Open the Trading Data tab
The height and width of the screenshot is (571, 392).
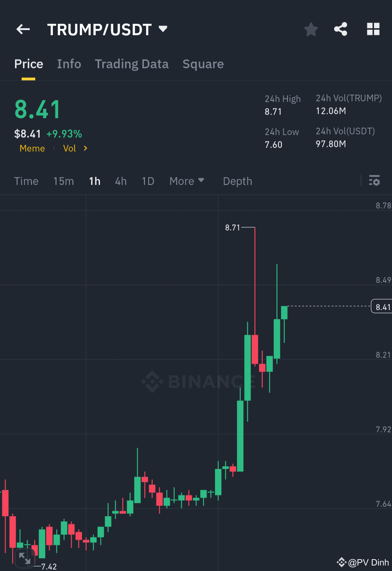point(132,64)
